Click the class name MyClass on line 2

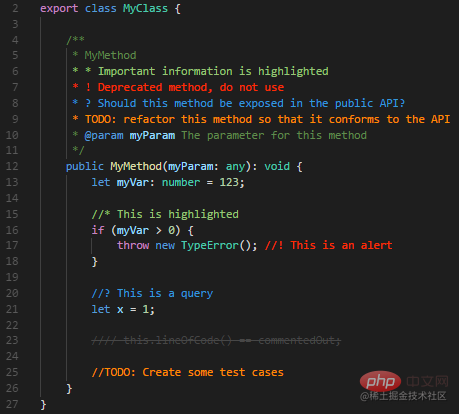[145, 8]
